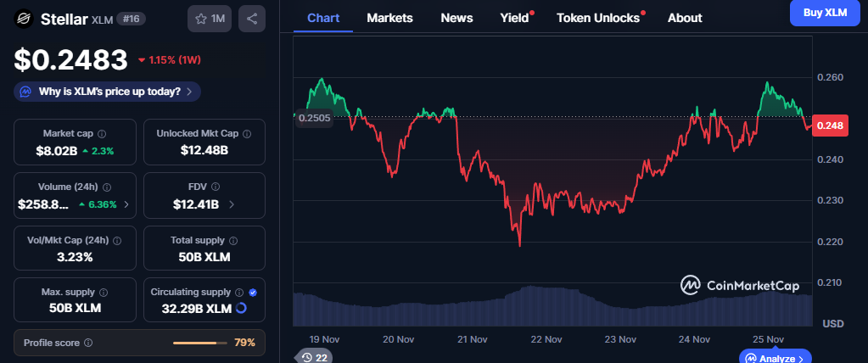
Task: Click Total supply info icon
Action: 232,241
